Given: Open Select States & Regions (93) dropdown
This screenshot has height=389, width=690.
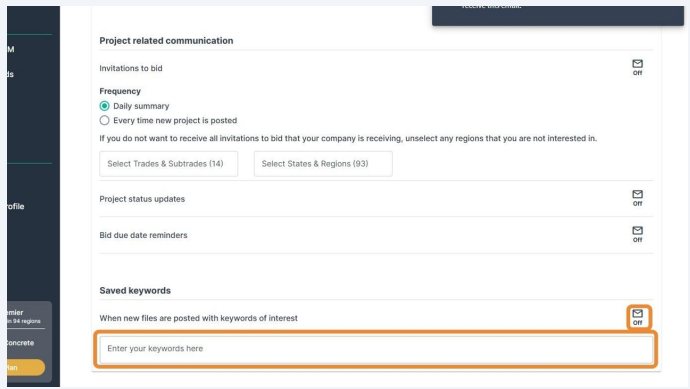Looking at the screenshot, I should (323, 164).
